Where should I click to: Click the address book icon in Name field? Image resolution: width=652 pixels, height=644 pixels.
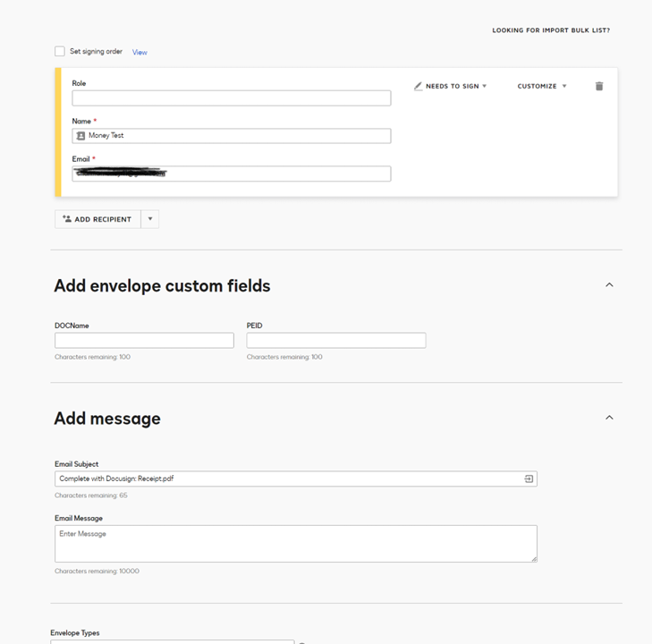pyautogui.click(x=80, y=136)
